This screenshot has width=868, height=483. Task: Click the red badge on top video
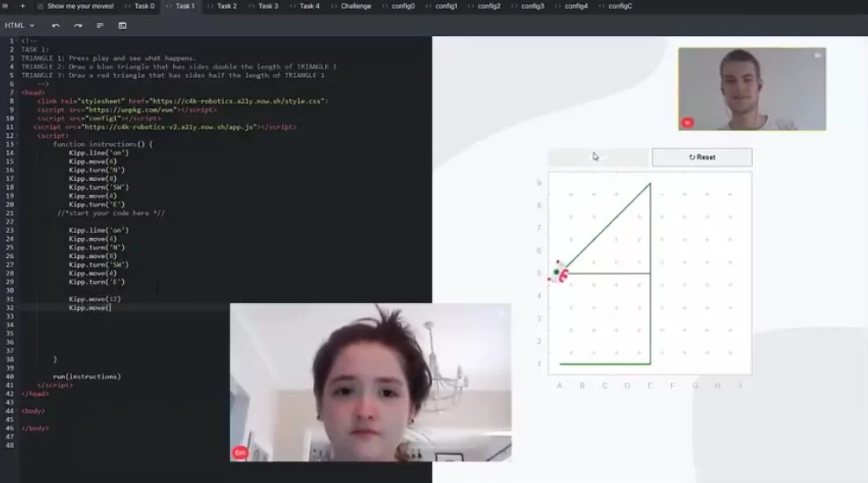pos(688,122)
